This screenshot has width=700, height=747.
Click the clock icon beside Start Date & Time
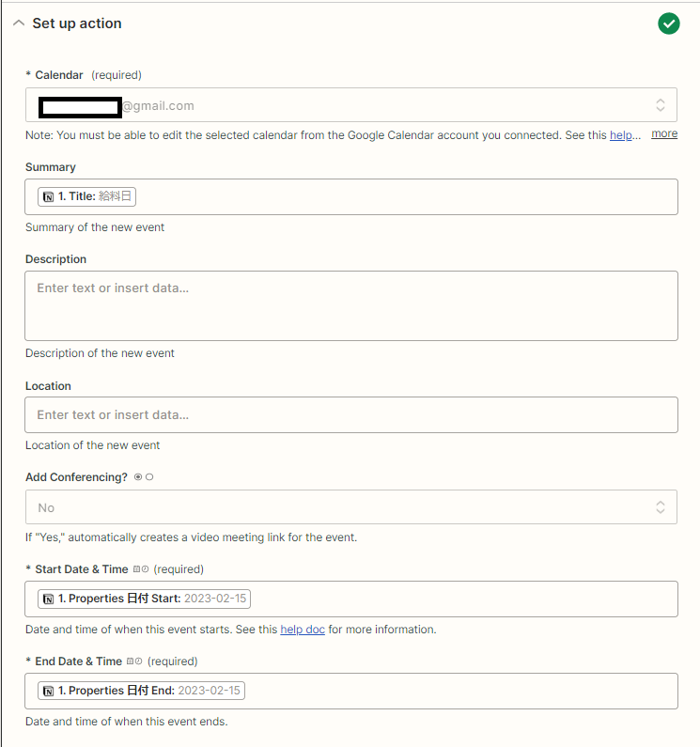coord(145,568)
